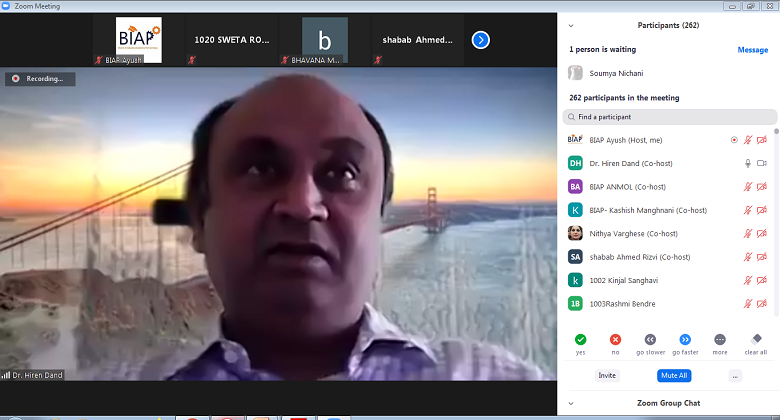
Task: Click the 'clear all' eraser icon
Action: pyautogui.click(x=756, y=339)
